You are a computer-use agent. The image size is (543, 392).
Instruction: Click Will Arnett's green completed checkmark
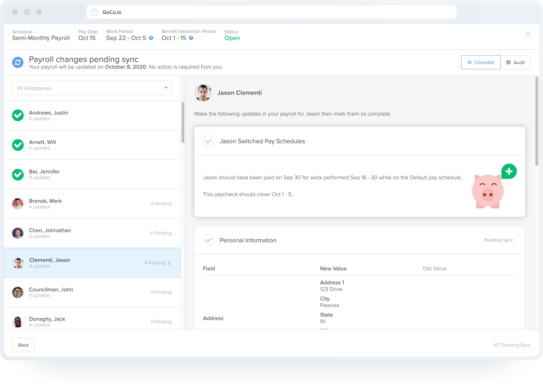[x=18, y=145]
